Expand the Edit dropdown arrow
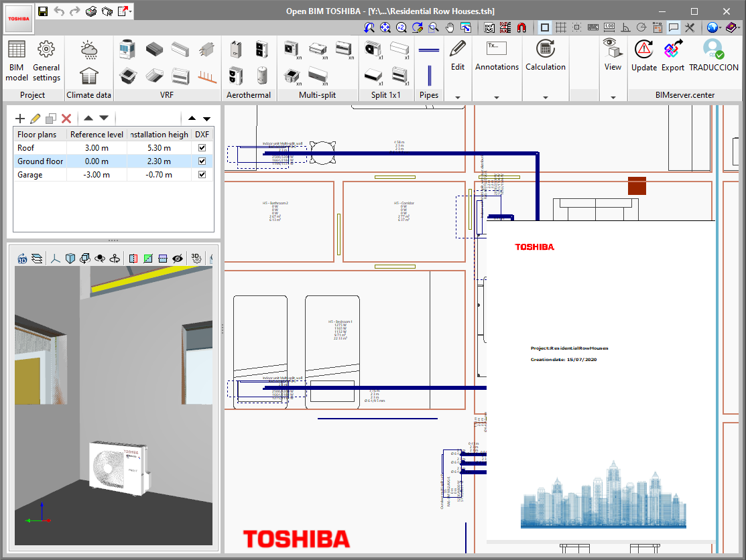746x560 pixels. [x=458, y=97]
